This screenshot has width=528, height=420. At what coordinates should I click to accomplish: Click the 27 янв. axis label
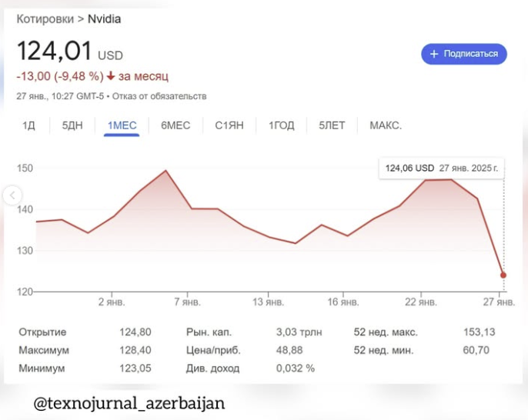tap(499, 302)
